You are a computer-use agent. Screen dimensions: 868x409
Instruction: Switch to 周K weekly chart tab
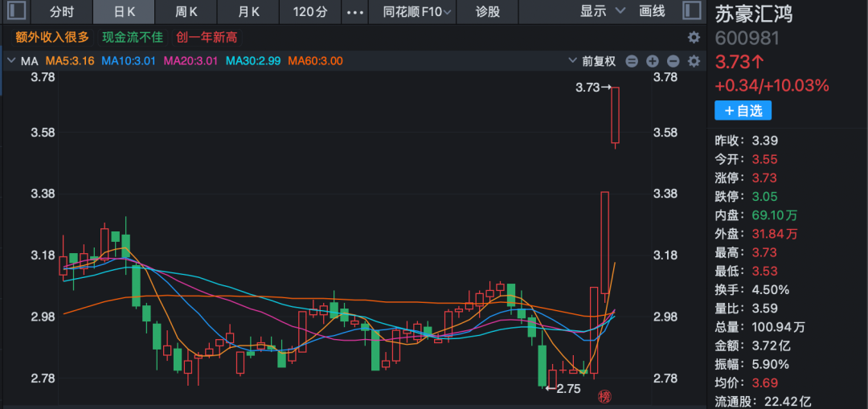[x=186, y=11]
